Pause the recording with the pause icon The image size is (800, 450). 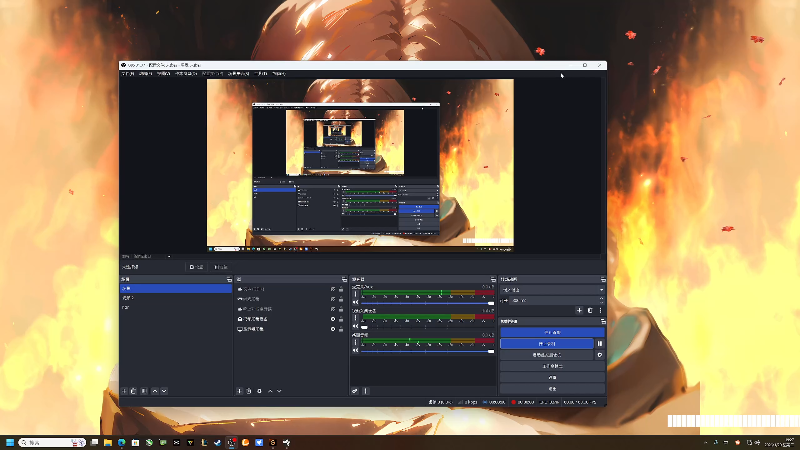coord(600,343)
